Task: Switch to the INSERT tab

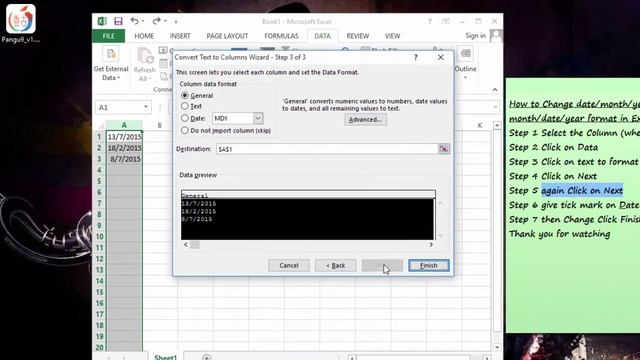Action: [x=180, y=36]
